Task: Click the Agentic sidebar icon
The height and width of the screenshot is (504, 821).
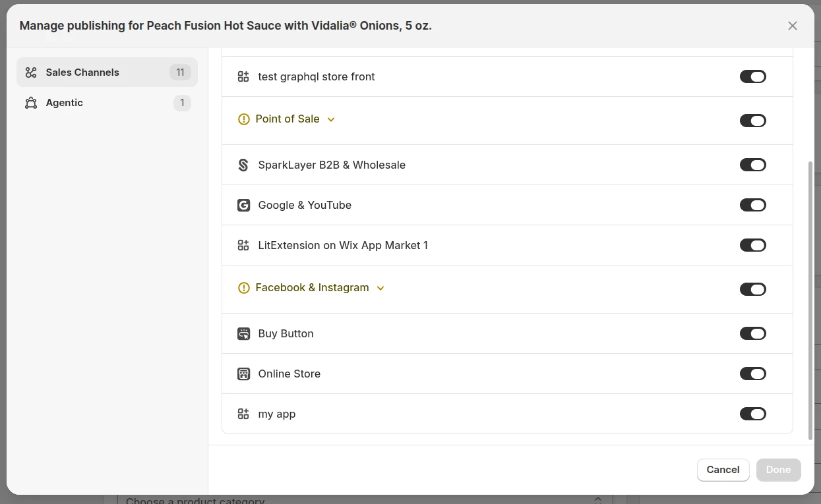Action: (x=31, y=103)
